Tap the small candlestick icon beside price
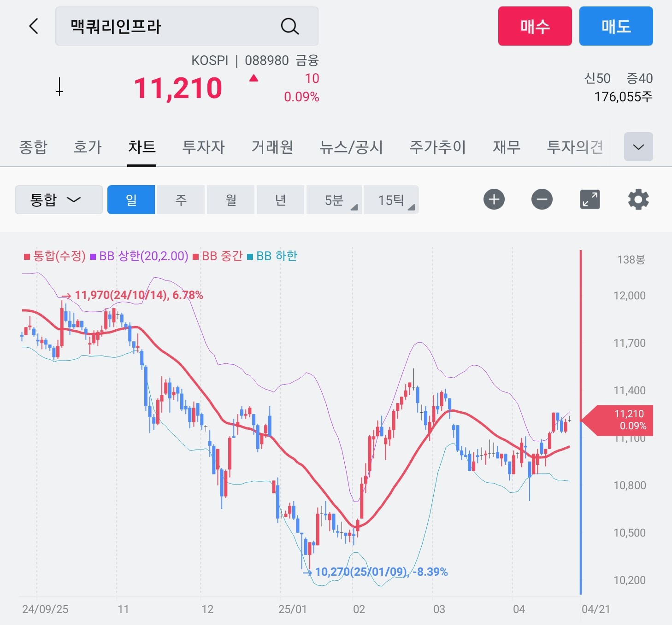This screenshot has height=625, width=672. coord(59,87)
